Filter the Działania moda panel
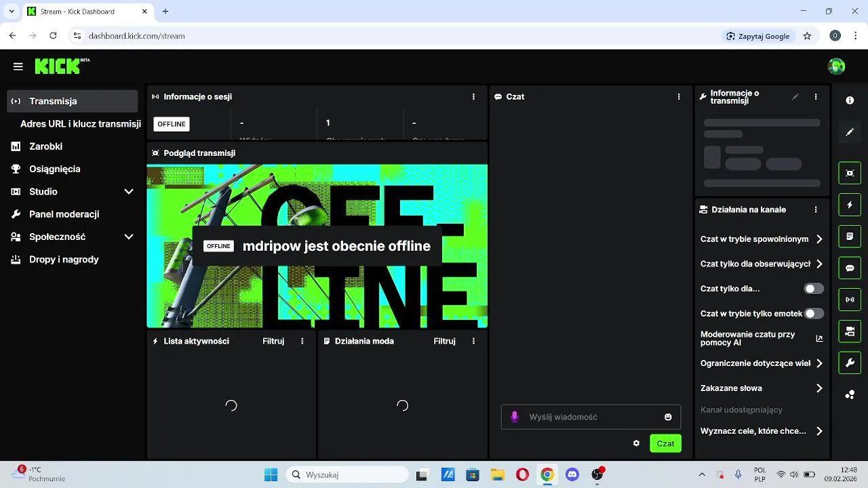This screenshot has height=488, width=868. (444, 342)
